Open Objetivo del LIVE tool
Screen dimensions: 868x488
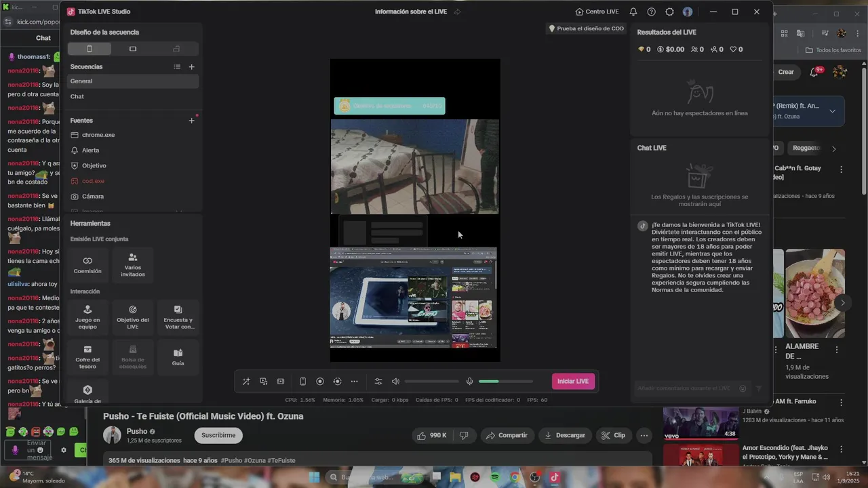tap(133, 317)
